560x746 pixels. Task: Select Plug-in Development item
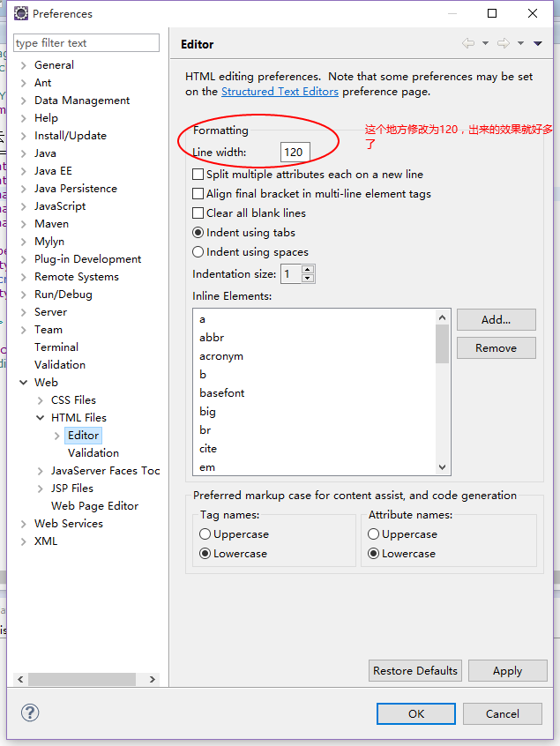(87, 259)
